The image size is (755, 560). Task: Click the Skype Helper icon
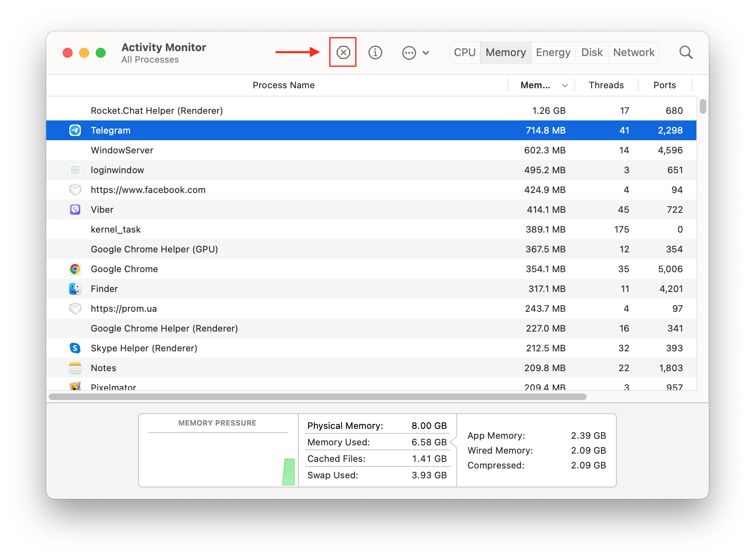[x=75, y=348]
